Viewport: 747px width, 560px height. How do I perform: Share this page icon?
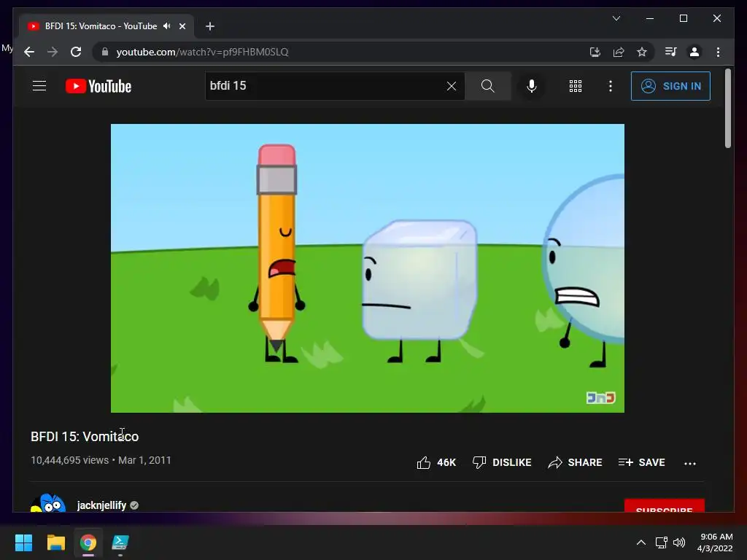619,52
